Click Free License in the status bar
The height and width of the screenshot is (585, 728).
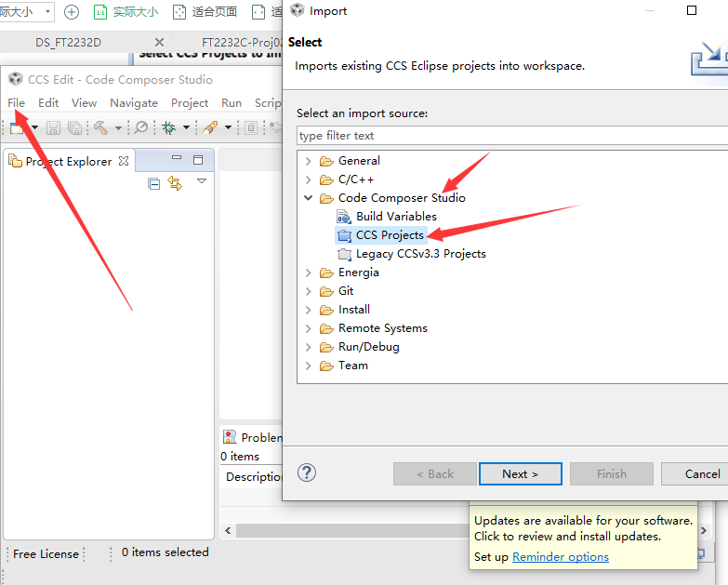(46, 554)
